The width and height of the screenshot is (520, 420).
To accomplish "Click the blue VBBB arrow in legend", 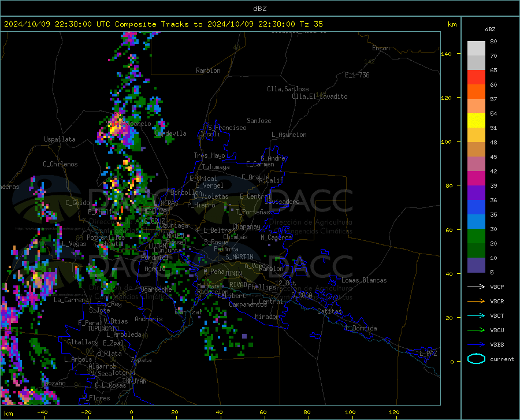I will (x=476, y=345).
